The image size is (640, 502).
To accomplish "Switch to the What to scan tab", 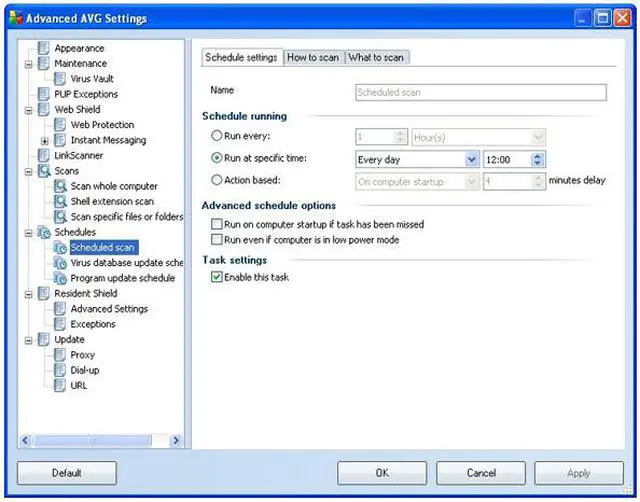I will (x=376, y=58).
